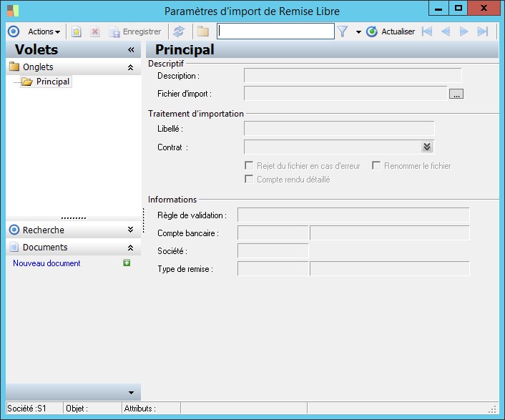Click the Actualiser refresh button
Viewport: 505px width, 420px height.
(x=391, y=31)
